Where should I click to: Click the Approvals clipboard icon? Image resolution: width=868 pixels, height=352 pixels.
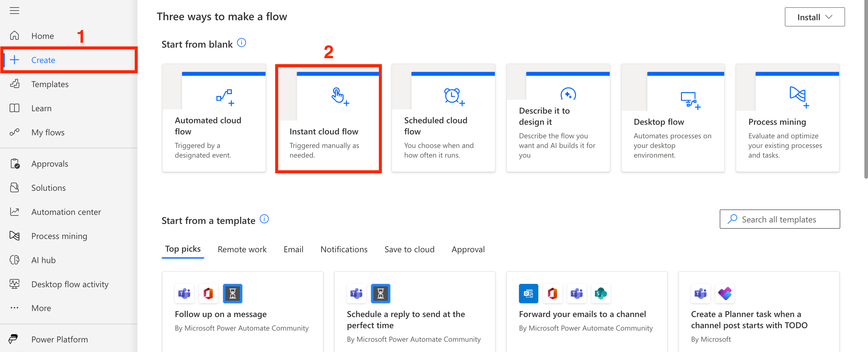tap(15, 164)
